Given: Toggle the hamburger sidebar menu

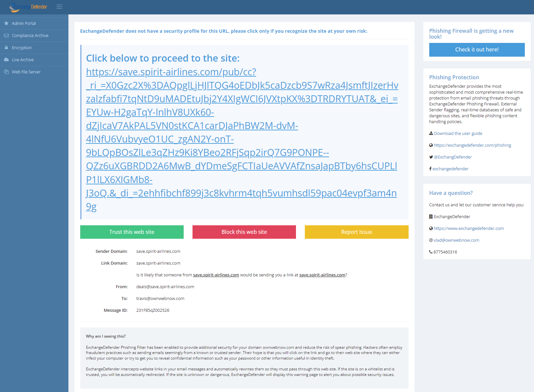Looking at the screenshot, I should click(x=59, y=7).
